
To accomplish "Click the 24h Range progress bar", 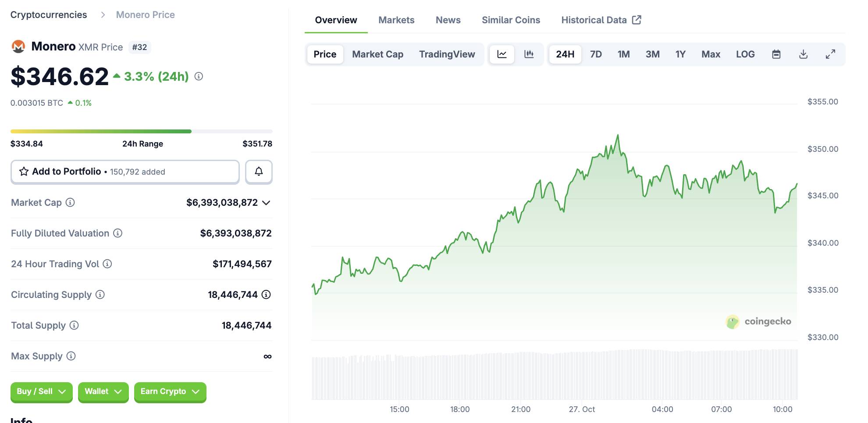I will coord(141,131).
